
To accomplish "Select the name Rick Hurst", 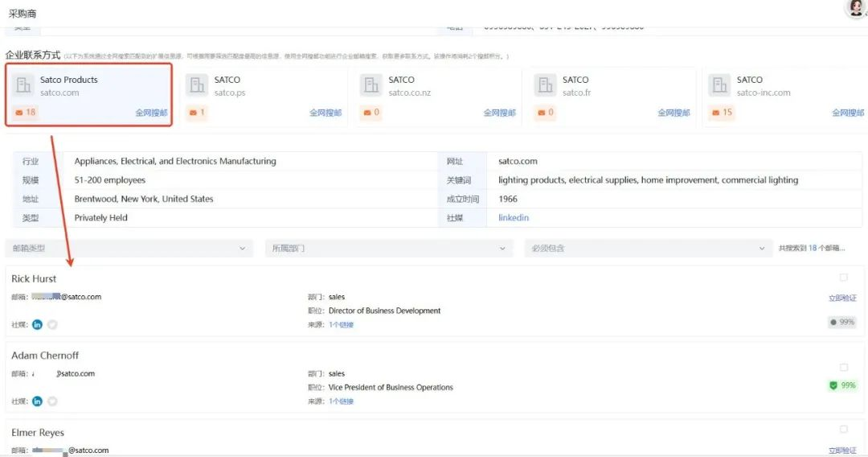I will [x=34, y=278].
